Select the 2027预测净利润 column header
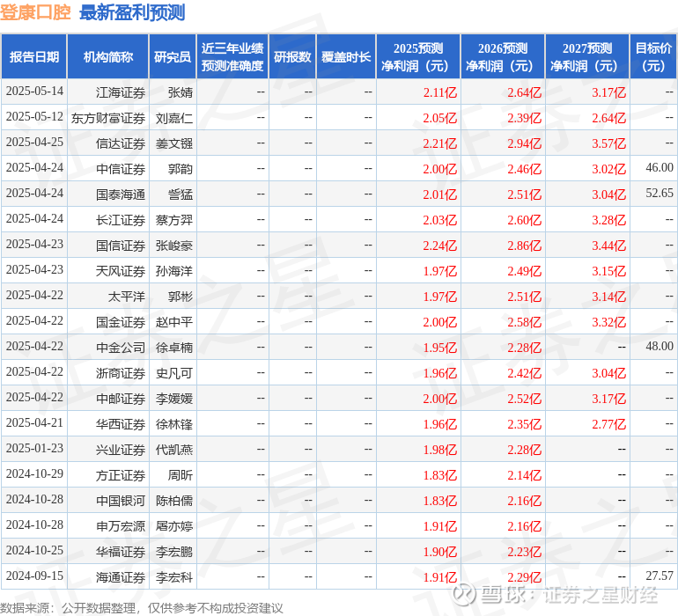 [587, 57]
